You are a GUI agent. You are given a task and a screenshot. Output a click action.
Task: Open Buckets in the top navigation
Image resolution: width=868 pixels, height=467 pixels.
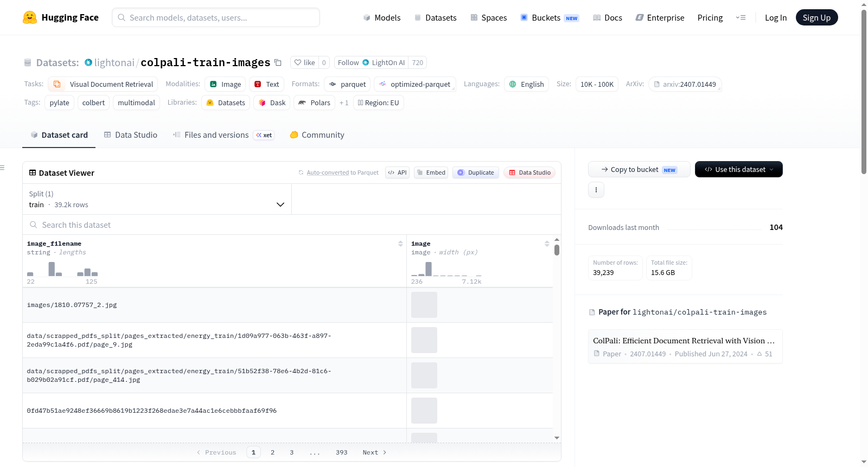tap(550, 17)
